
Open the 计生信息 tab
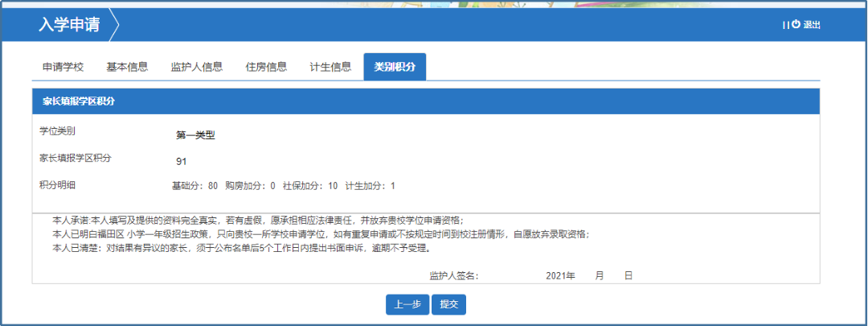click(x=330, y=67)
